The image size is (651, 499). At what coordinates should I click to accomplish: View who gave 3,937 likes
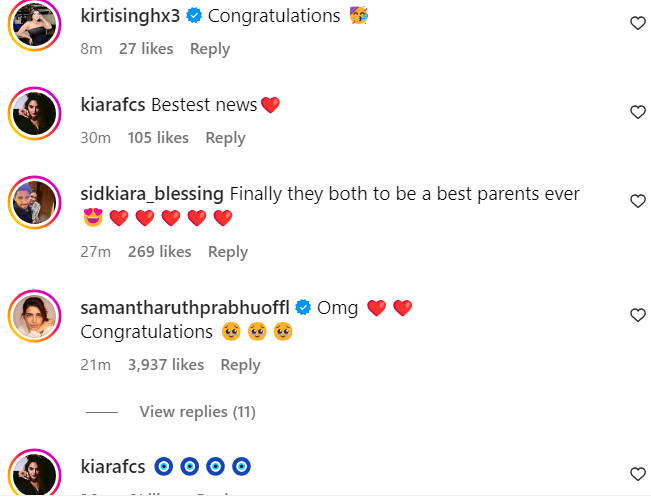[167, 365]
